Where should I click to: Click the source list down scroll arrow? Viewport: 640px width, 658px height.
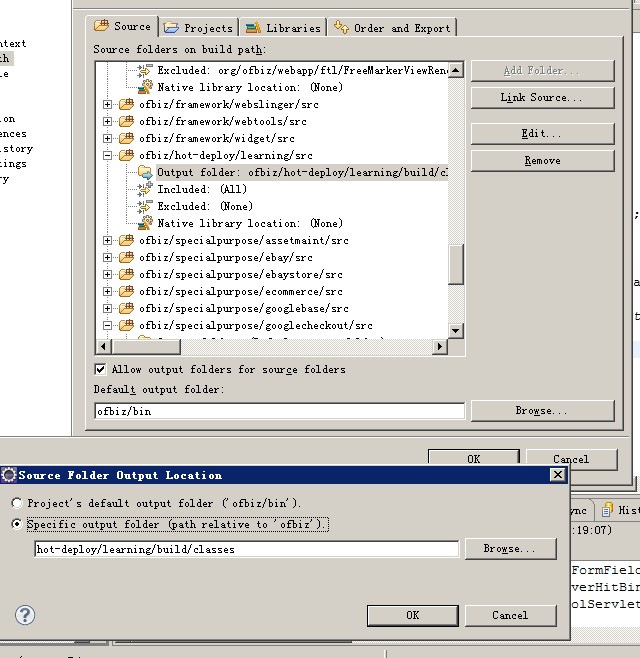tap(455, 331)
